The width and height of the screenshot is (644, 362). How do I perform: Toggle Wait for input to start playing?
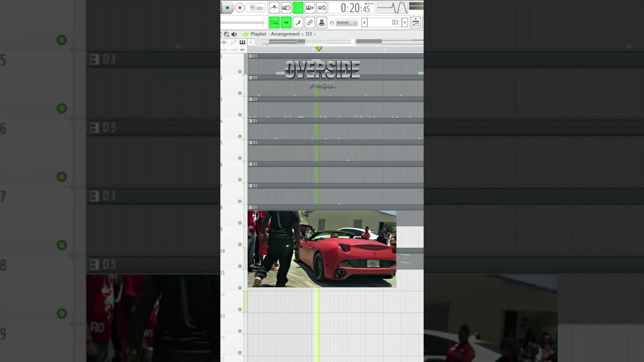click(x=286, y=8)
